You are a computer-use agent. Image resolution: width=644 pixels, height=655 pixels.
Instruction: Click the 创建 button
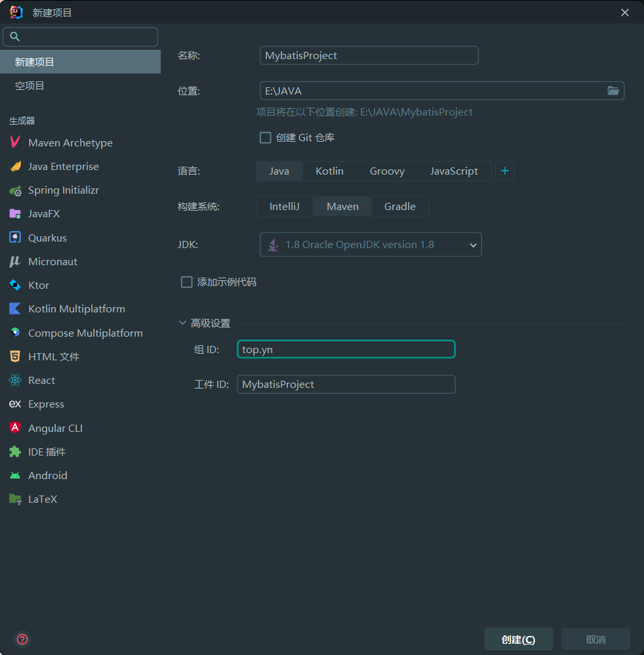[518, 639]
